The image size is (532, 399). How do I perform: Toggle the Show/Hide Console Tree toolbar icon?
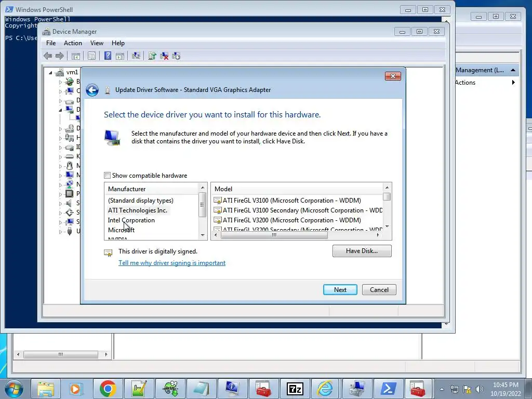point(76,56)
